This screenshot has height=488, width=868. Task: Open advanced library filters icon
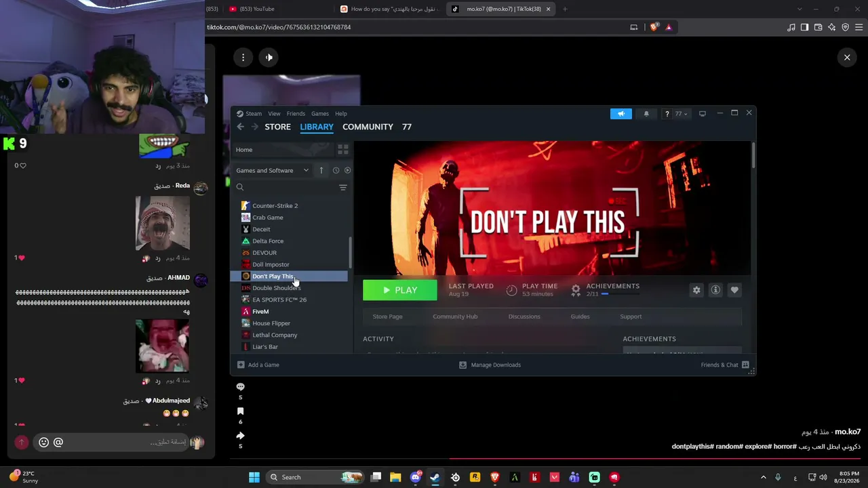click(x=343, y=187)
